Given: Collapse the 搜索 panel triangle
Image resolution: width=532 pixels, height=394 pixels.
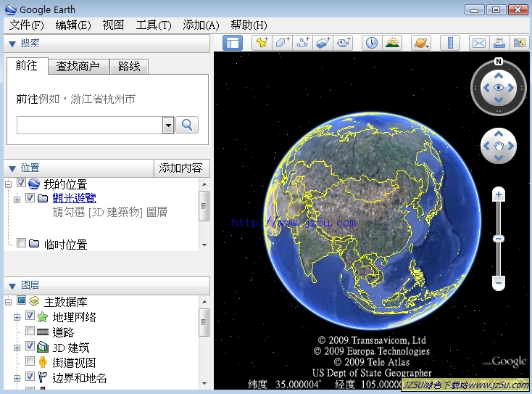Looking at the screenshot, I should (12, 44).
